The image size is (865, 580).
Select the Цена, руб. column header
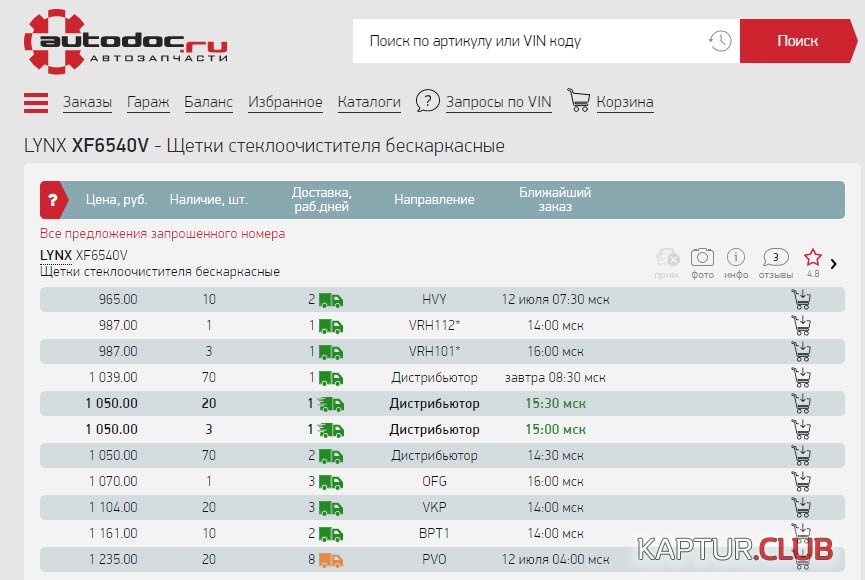(x=116, y=200)
